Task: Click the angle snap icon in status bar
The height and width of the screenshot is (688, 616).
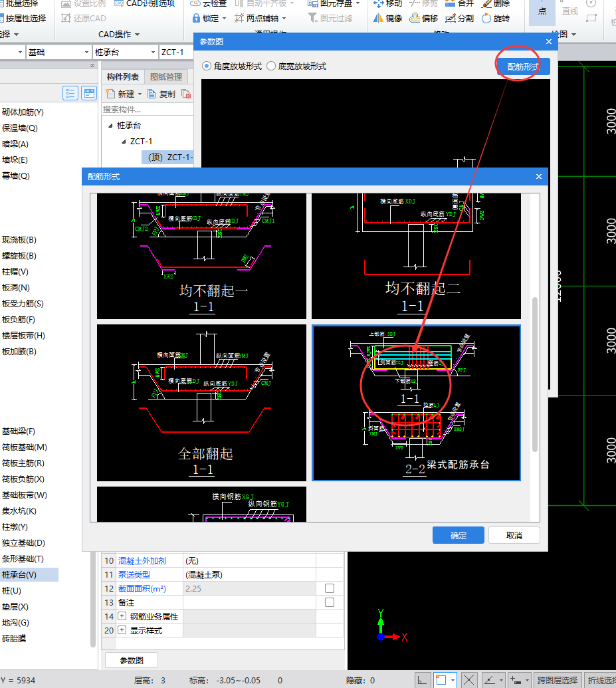Action: tap(490, 681)
